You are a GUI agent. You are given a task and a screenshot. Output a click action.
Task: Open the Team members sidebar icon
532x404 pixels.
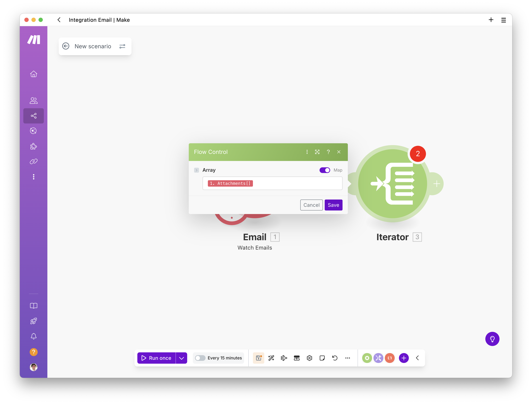(x=33, y=101)
